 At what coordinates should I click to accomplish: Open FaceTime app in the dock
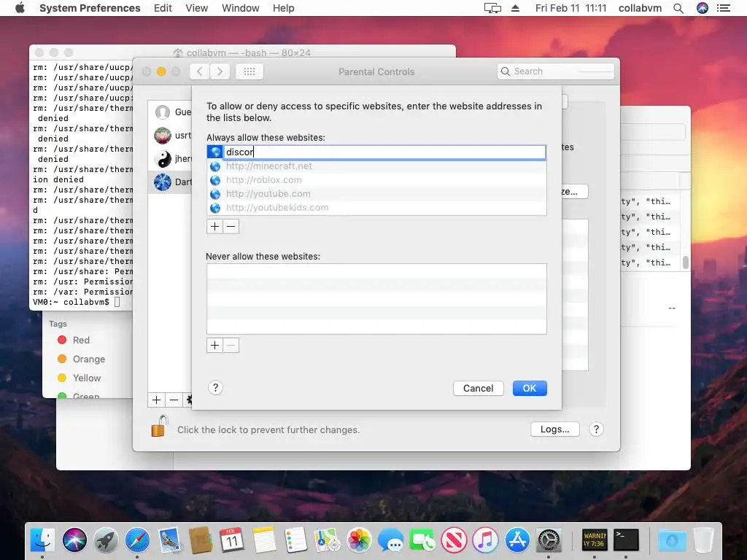(422, 540)
